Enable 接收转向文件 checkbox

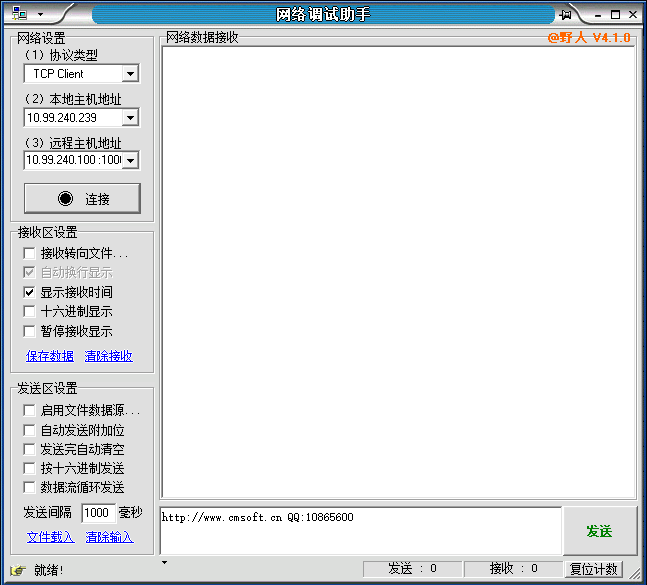click(x=29, y=253)
